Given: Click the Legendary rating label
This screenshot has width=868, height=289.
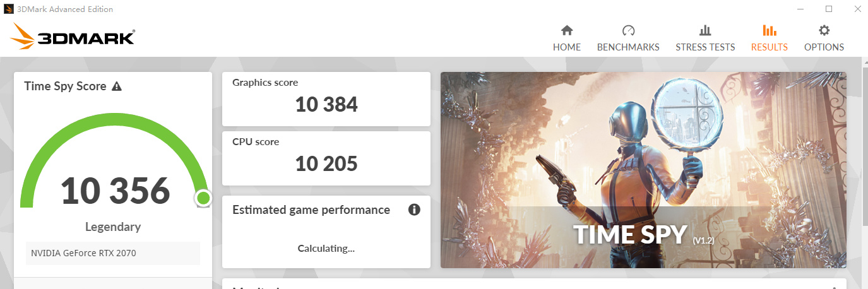Looking at the screenshot, I should (x=113, y=227).
